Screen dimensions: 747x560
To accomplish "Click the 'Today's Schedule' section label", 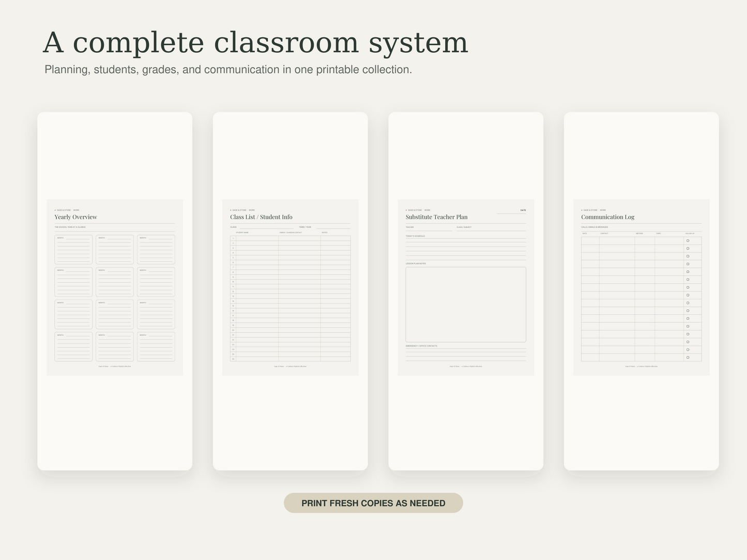I will click(415, 236).
